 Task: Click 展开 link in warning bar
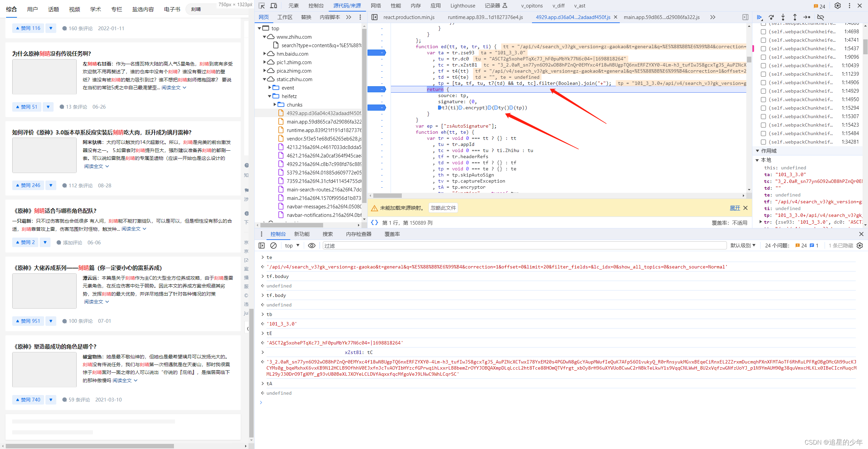coord(735,208)
